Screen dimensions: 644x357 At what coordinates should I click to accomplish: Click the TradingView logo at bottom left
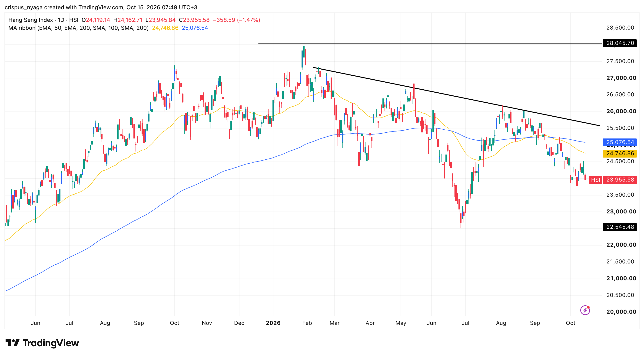click(x=42, y=343)
